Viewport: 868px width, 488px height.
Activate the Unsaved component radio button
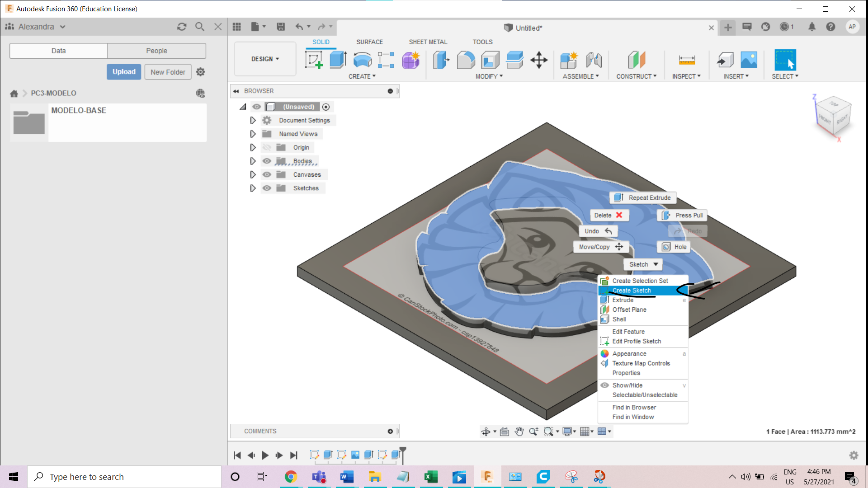(326, 107)
